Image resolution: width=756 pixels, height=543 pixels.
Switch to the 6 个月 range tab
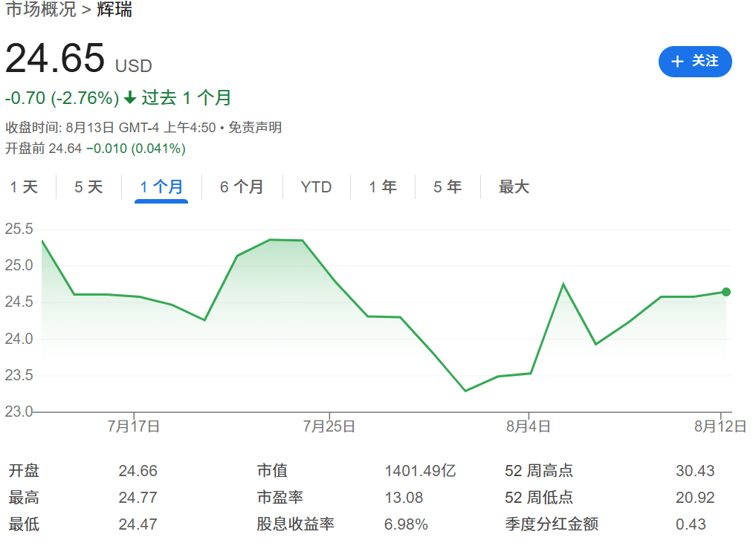pyautogui.click(x=242, y=187)
